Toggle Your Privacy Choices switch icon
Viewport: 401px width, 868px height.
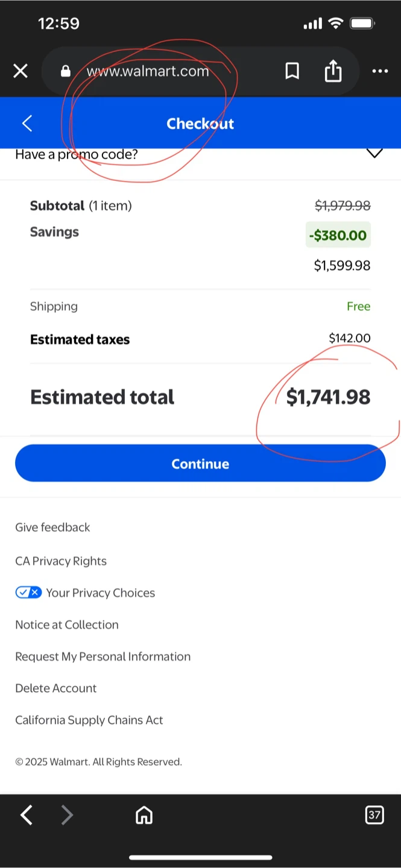[28, 593]
